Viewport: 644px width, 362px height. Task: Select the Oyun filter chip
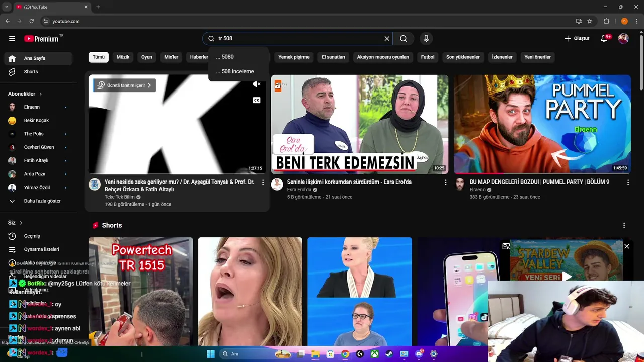[147, 57]
